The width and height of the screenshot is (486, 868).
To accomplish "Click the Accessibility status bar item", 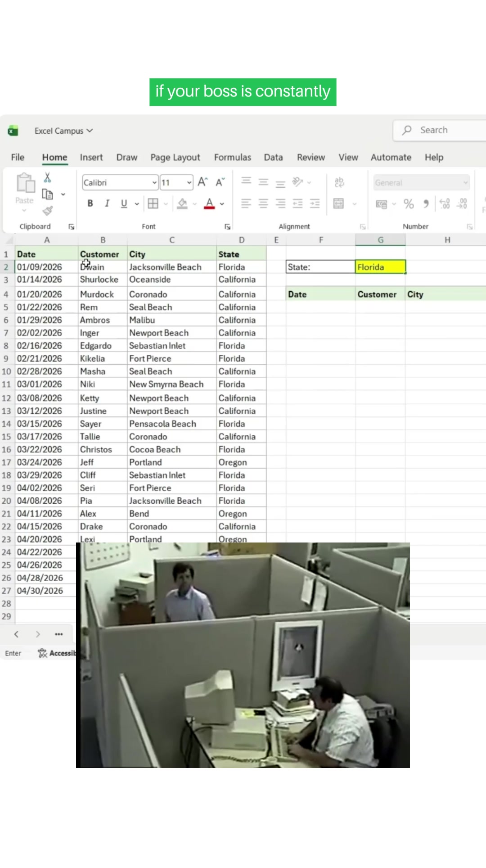I will click(57, 653).
